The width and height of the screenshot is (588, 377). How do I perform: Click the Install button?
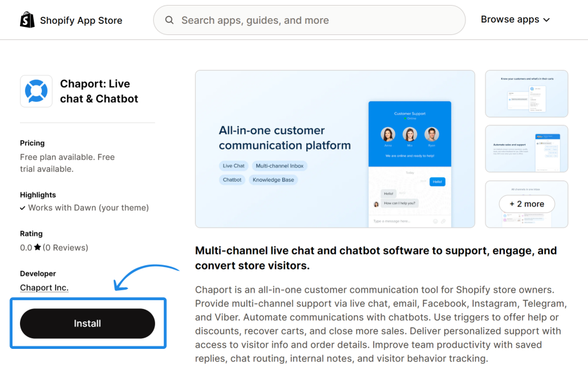click(87, 323)
